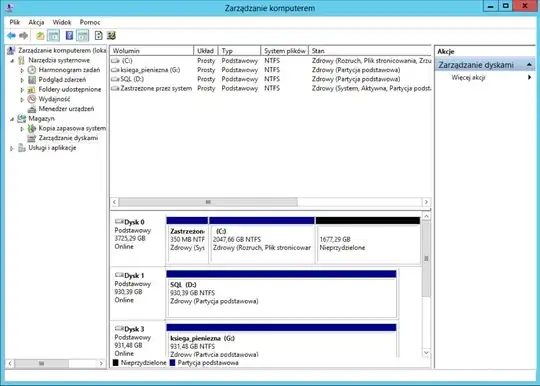Screen dimensions: 540x386
Task: Open the Plik menu
Action: (x=14, y=22)
